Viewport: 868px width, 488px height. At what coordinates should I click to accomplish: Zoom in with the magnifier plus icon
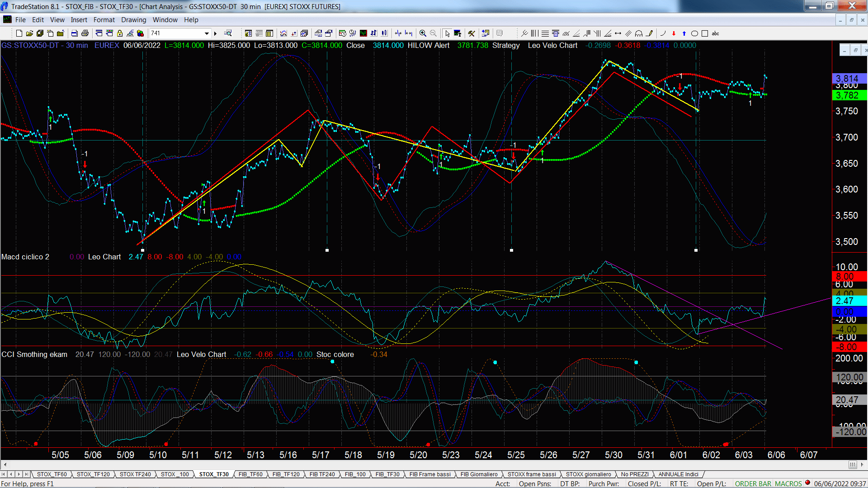(423, 33)
